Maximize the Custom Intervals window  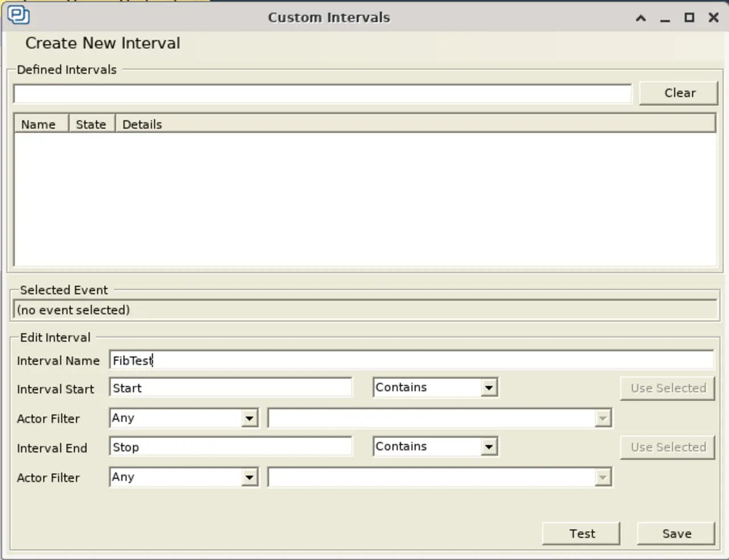coord(689,18)
